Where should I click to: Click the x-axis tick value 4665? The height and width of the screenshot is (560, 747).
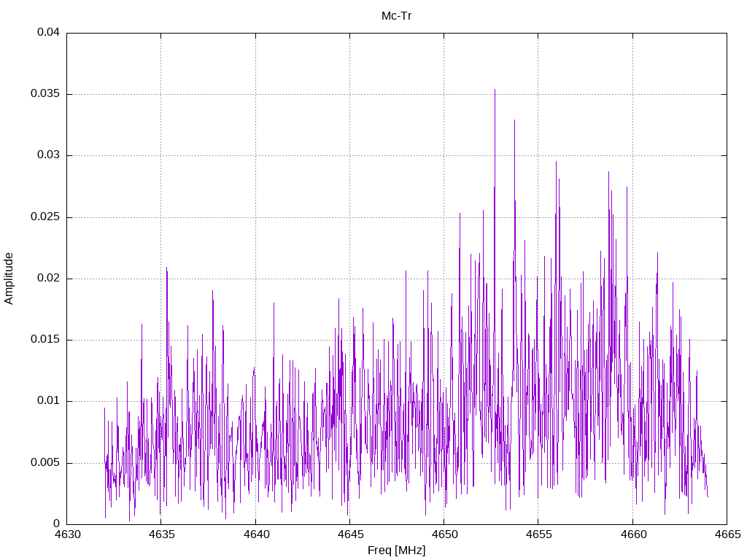(727, 534)
